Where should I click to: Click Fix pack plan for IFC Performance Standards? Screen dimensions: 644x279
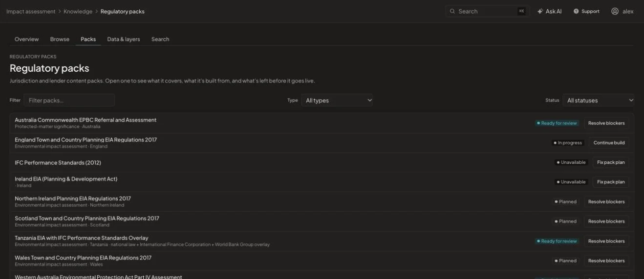[x=611, y=162]
